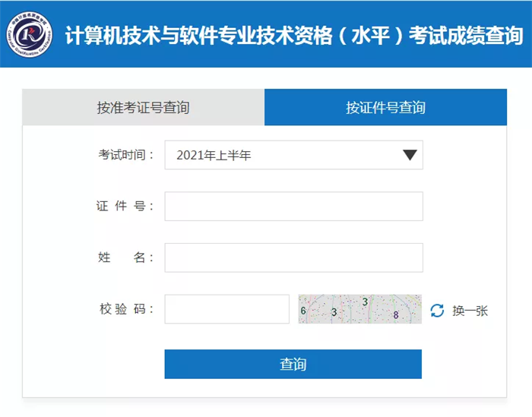Click the page title 考试成绩查询 heading
This screenshot has height=417, width=532.
[295, 35]
